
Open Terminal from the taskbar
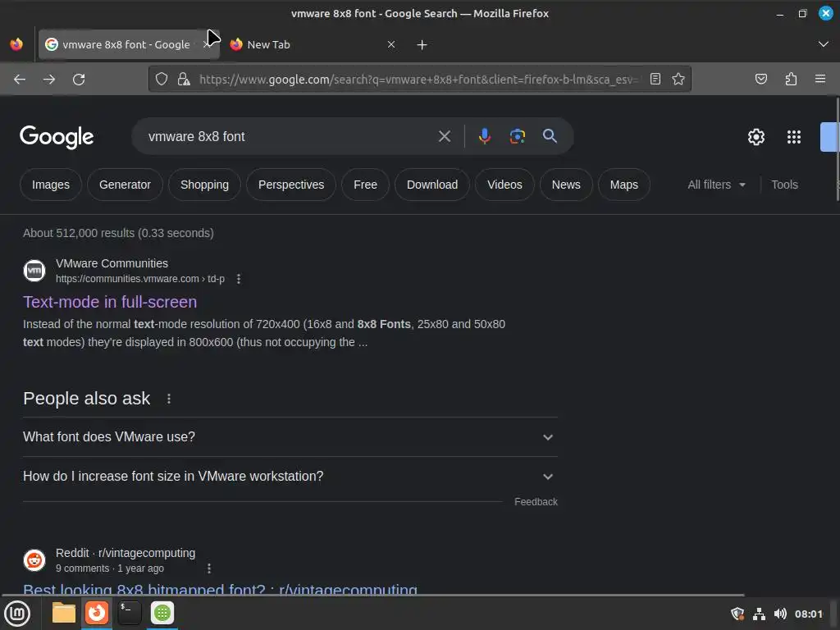point(129,613)
